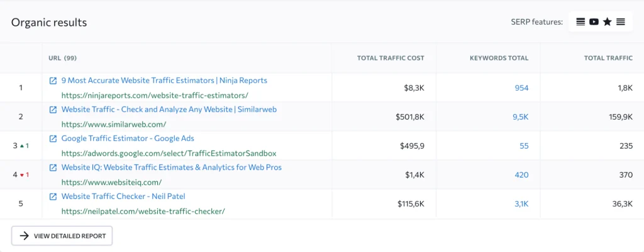Image resolution: width=644 pixels, height=252 pixels.
Task: Open external link icon for Similarweb result
Action: click(x=53, y=110)
